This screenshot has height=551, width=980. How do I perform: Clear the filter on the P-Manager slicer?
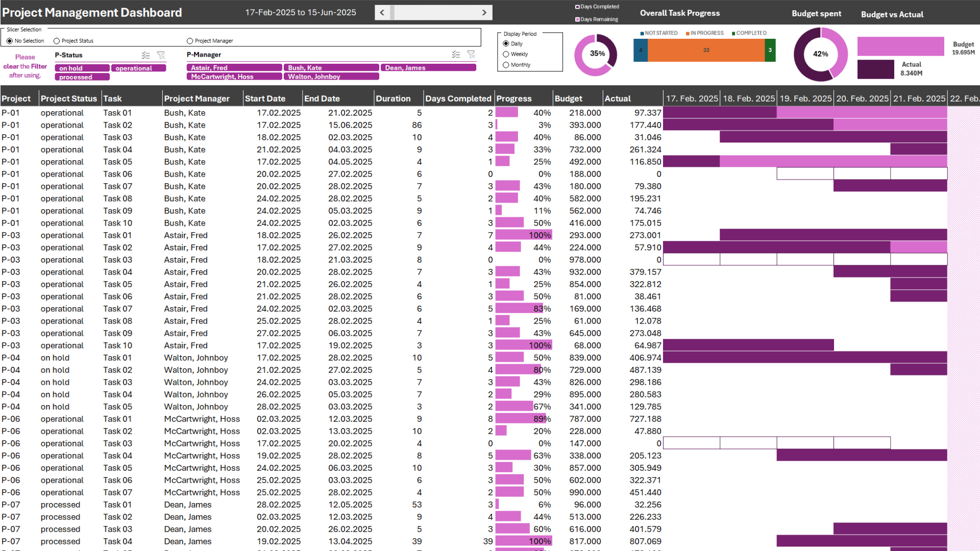pos(471,55)
